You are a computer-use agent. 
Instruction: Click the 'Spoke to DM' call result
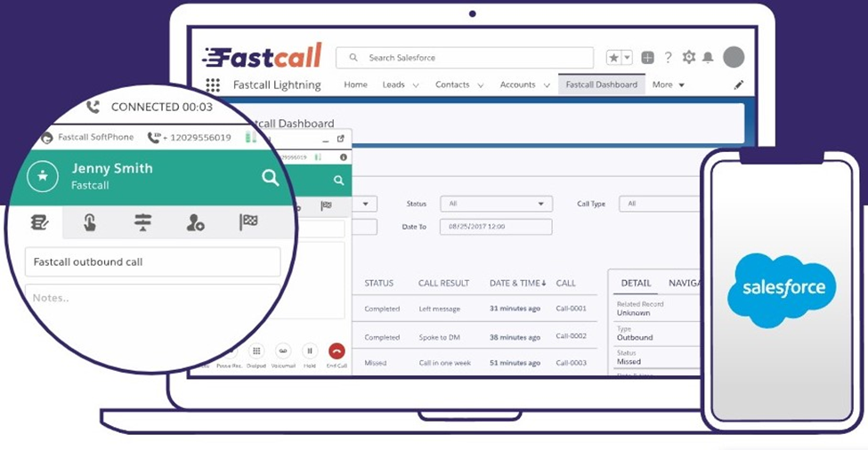click(x=439, y=337)
